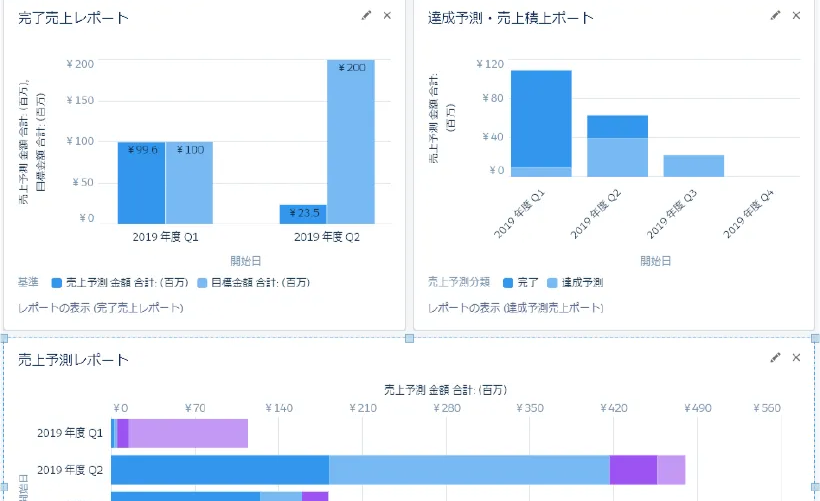Remove the 完了売上レポート widget with X
The height and width of the screenshot is (501, 820).
(x=387, y=15)
